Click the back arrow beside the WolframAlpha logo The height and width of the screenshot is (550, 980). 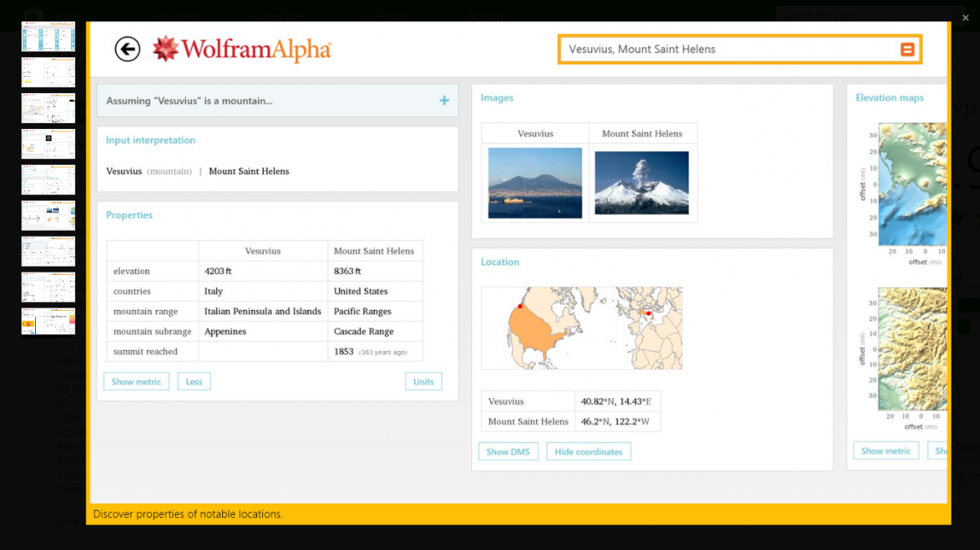[127, 49]
